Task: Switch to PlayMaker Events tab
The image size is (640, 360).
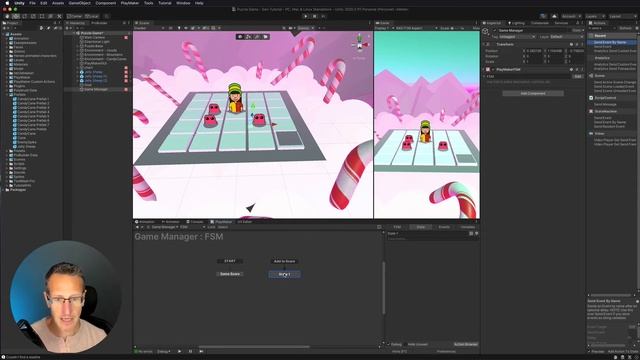Action: (x=444, y=227)
